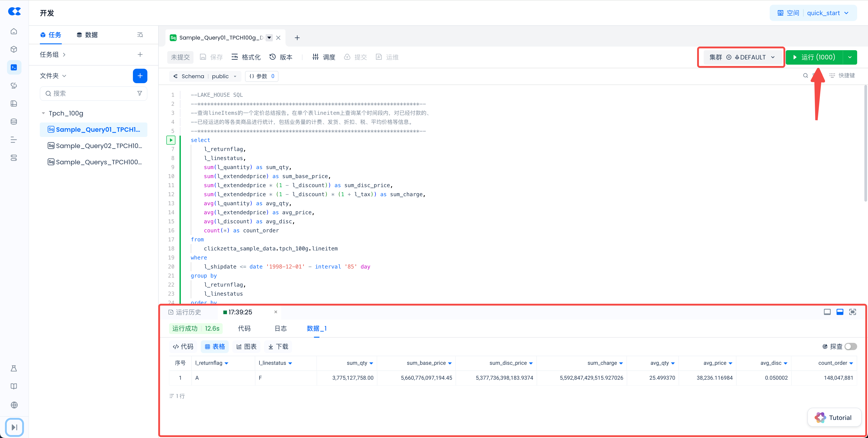Switch result view to 图表 chart
Screen dimensions: 868x438
(246, 346)
